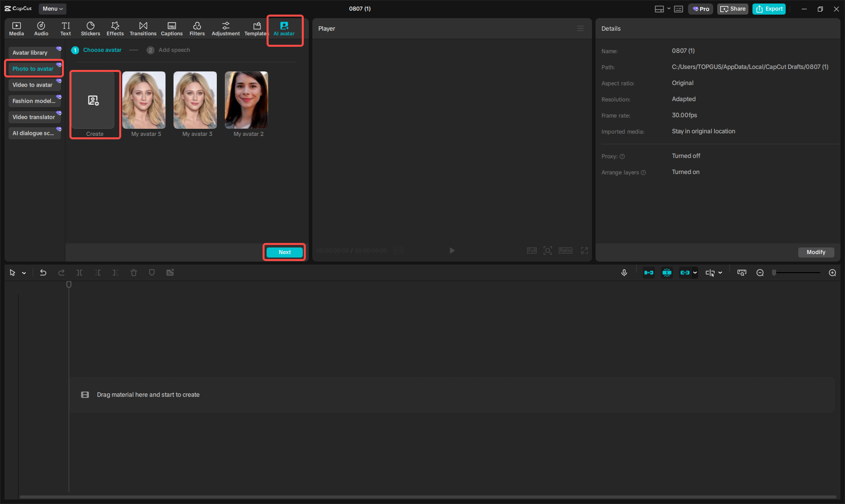The image size is (845, 504).
Task: Go to the Add speech step
Action: [x=168, y=50]
